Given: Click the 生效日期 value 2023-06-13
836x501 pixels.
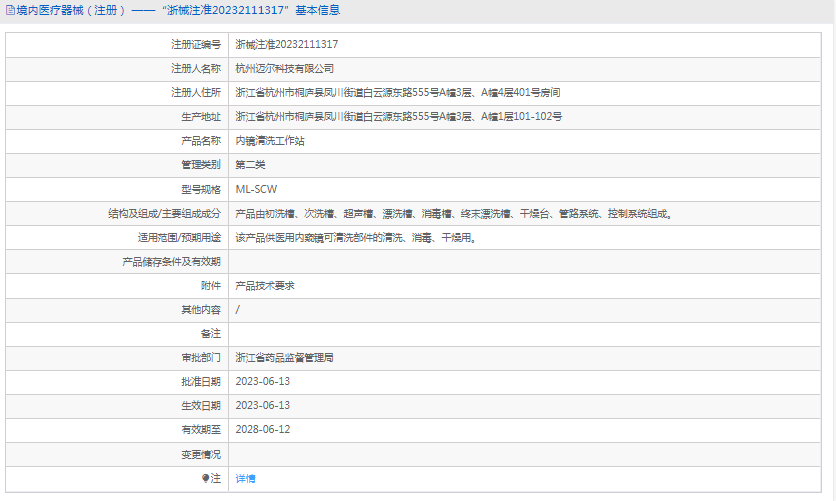Looking at the screenshot, I should tap(263, 406).
